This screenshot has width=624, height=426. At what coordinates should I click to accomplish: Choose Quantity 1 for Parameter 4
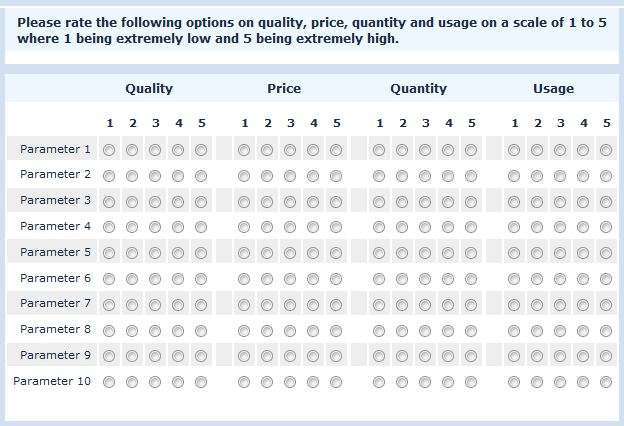point(379,227)
